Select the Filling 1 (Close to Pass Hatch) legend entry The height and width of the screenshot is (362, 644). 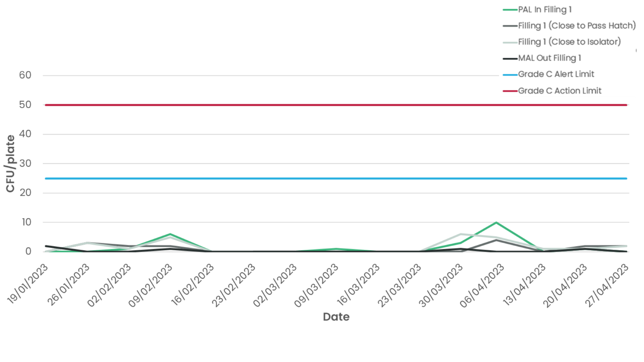pos(576,26)
